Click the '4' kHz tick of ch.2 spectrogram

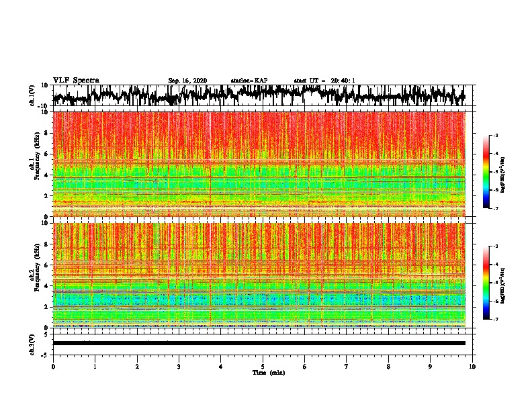47,286
